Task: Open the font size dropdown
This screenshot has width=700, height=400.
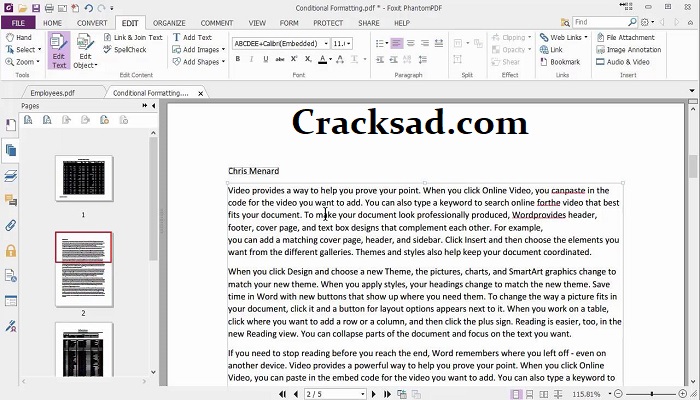Action: (349, 43)
